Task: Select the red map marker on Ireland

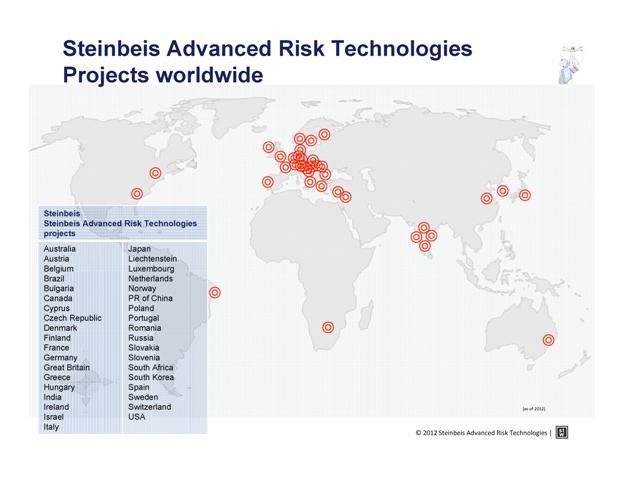Action: (269, 147)
